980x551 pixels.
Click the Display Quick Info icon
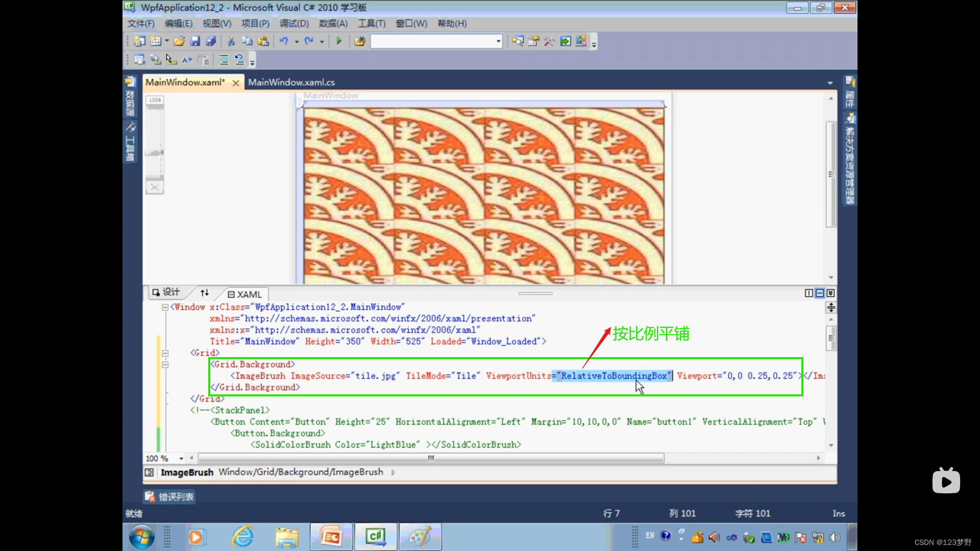(x=171, y=60)
